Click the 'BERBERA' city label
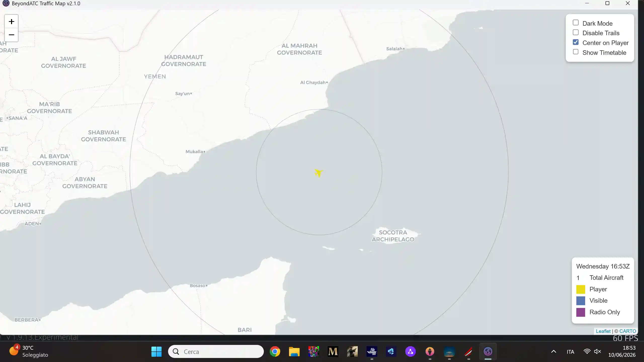This screenshot has height=362, width=644. tap(26, 320)
